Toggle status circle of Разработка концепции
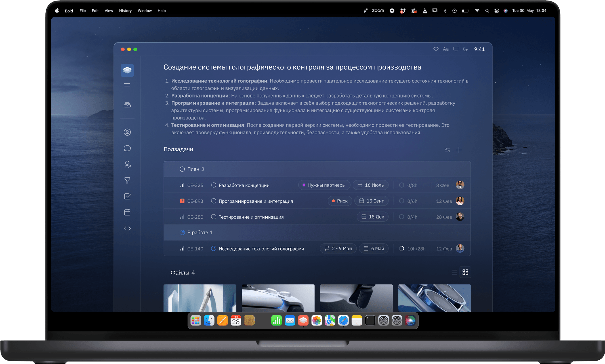This screenshot has width=605, height=364. coord(214,185)
